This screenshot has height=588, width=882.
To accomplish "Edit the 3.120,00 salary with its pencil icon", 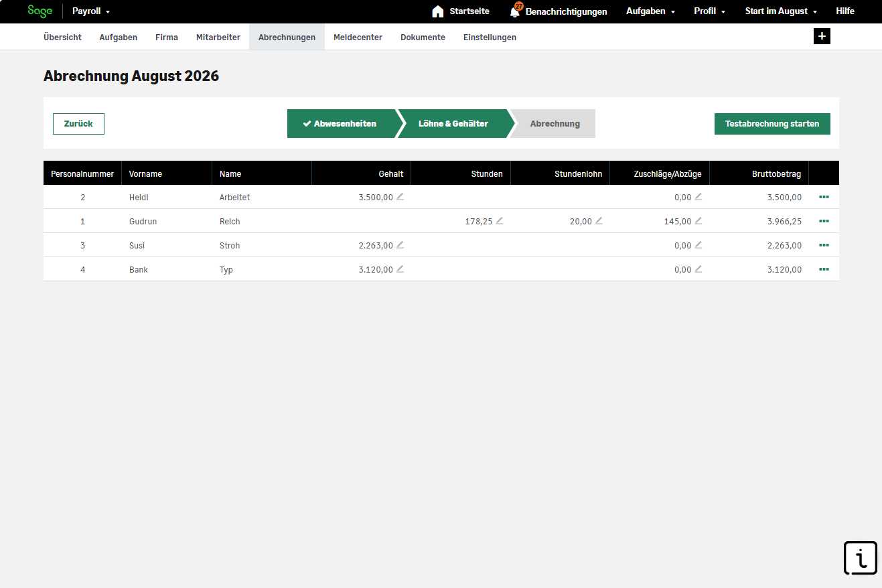I will click(x=400, y=269).
